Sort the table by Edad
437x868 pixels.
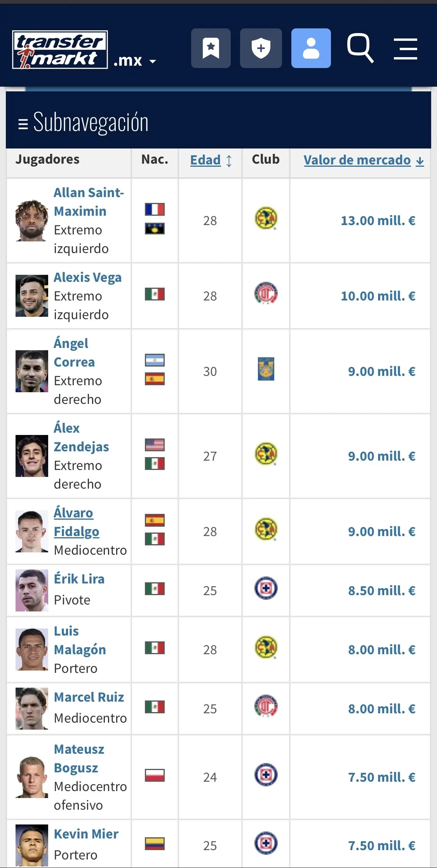(x=205, y=160)
